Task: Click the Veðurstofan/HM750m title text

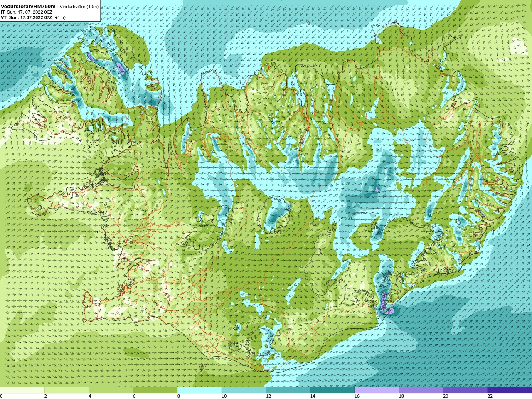Action: click(28, 7)
